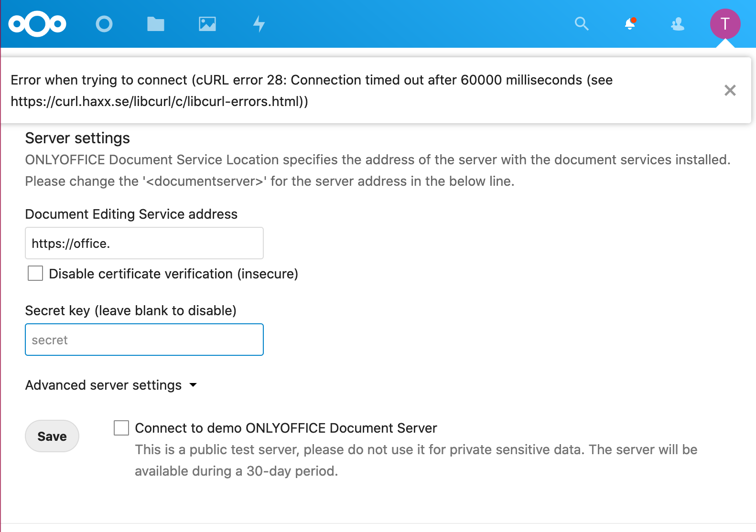Enable Connect to demo ONLYOFFICE Document Server
This screenshot has height=532, width=756.
click(121, 428)
